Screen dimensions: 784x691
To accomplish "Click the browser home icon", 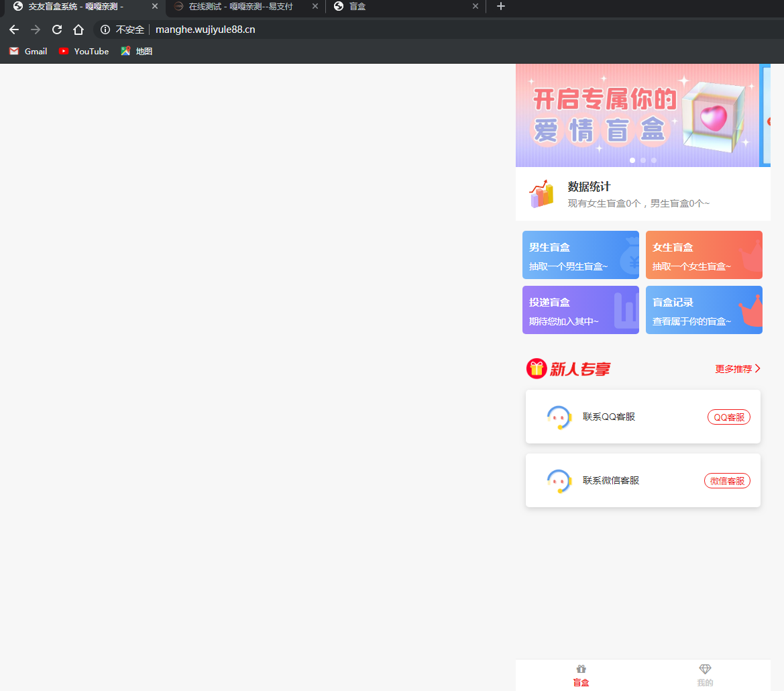I will click(x=78, y=30).
